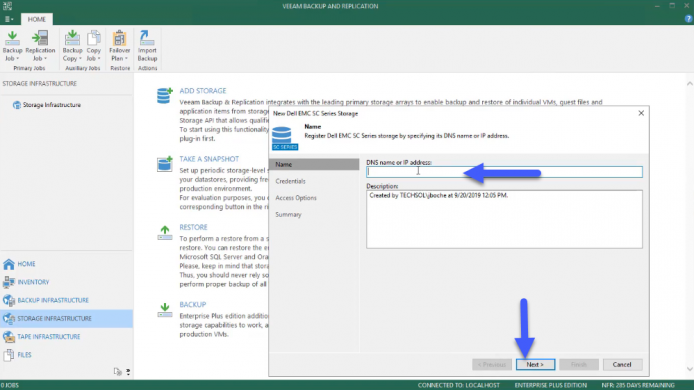
Task: Click the Import Backup ribbon button
Action: pos(147,46)
